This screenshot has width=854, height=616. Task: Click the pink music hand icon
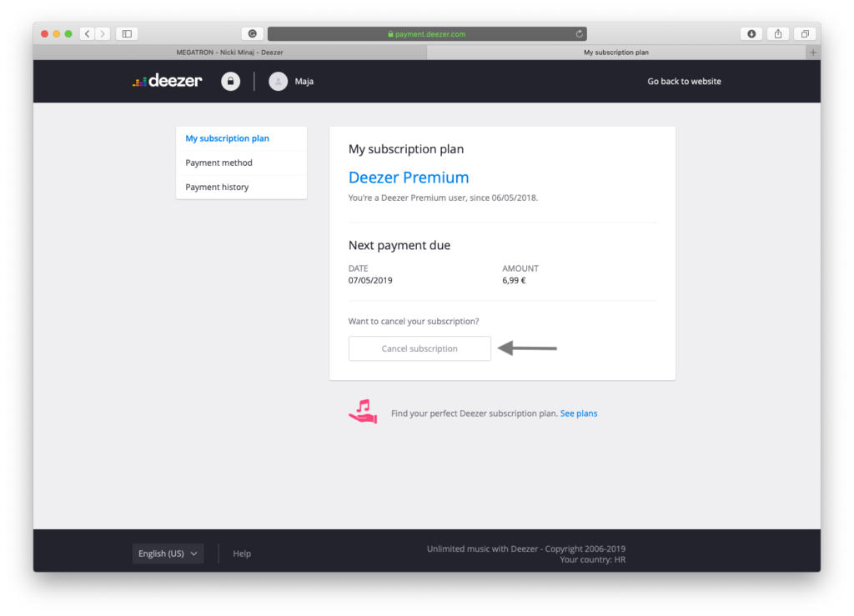(x=363, y=412)
